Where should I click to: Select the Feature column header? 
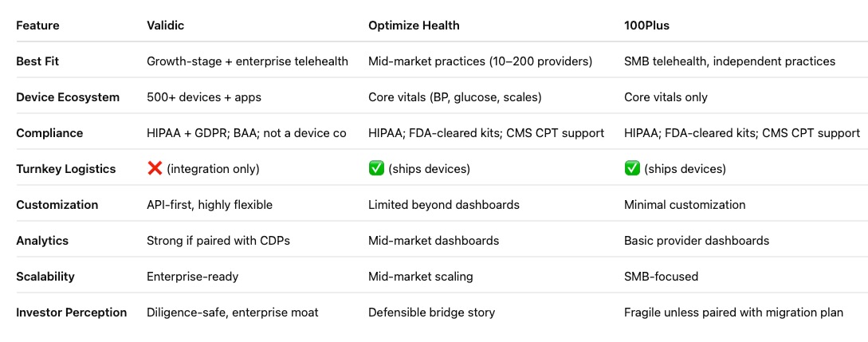[x=37, y=26]
